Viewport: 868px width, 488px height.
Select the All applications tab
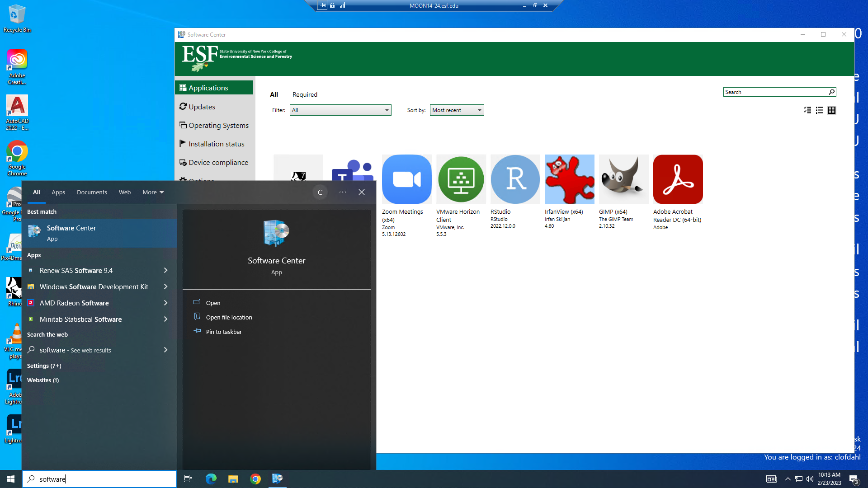pos(274,95)
